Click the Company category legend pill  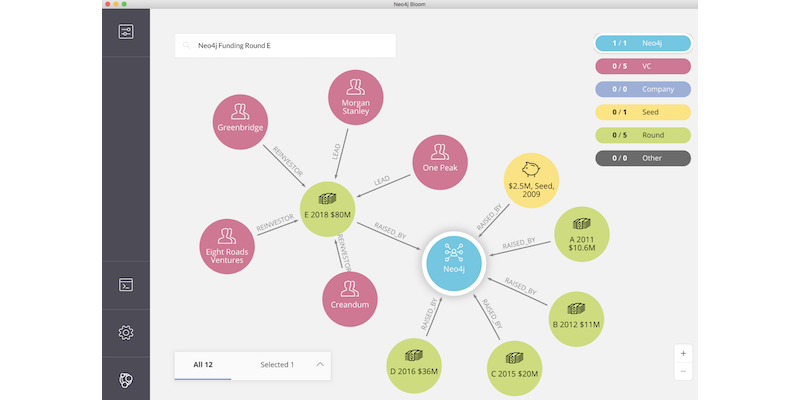pyautogui.click(x=643, y=89)
